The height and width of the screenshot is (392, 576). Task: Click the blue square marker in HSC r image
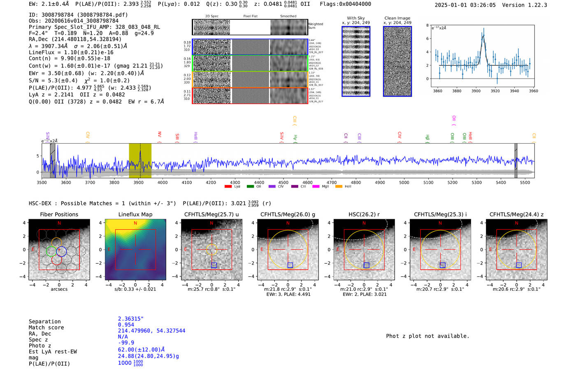tap(367, 265)
